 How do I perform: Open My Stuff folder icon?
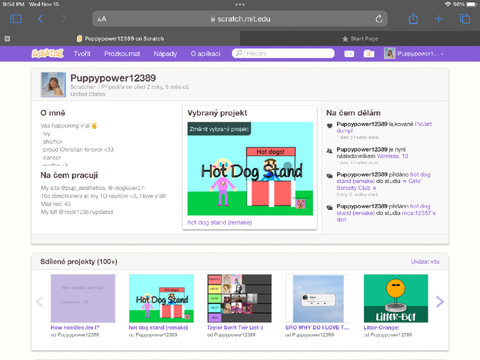[x=369, y=54]
